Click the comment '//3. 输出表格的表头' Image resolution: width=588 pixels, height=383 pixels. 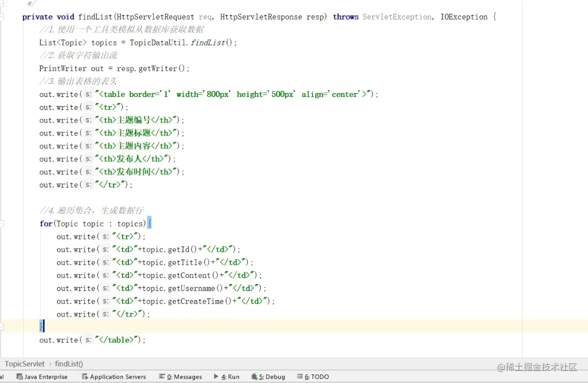[78, 81]
